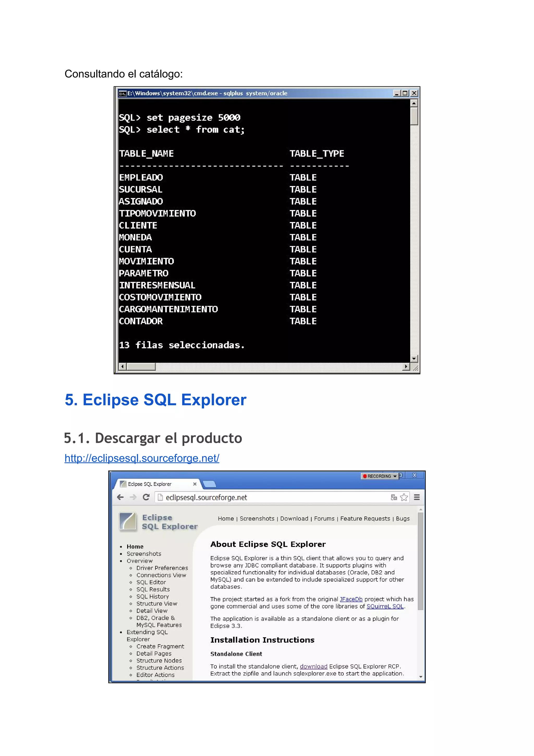Viewport: 534px width, 756px height.
Task: Open Structure Actions sidebar item
Action: point(160,668)
